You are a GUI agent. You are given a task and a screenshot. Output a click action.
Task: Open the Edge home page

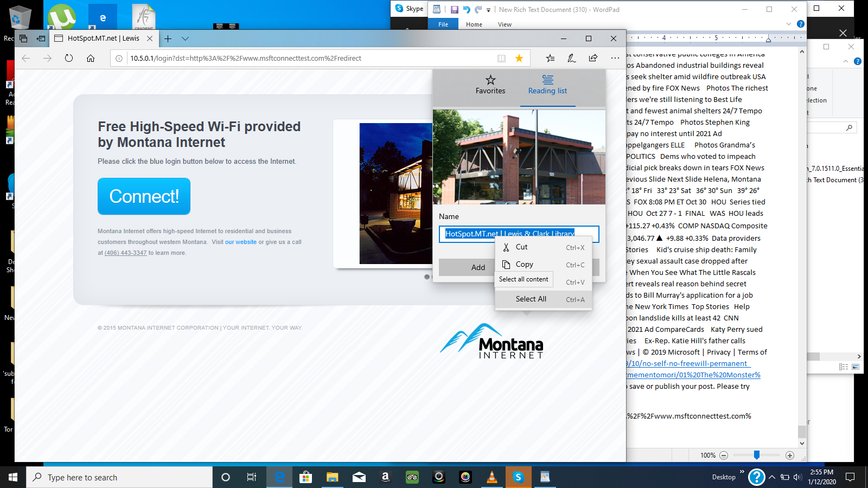(x=91, y=58)
